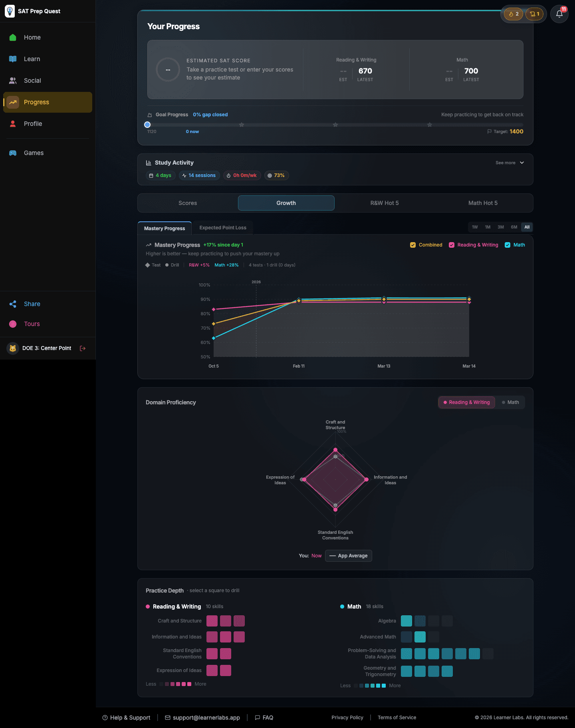Go to Home via house icon
Image resolution: width=575 pixels, height=728 pixels.
[13, 38]
